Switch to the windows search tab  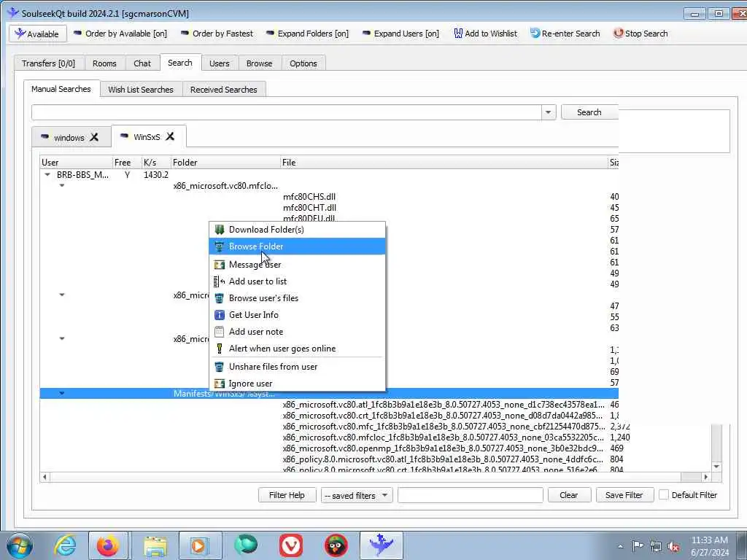point(69,138)
